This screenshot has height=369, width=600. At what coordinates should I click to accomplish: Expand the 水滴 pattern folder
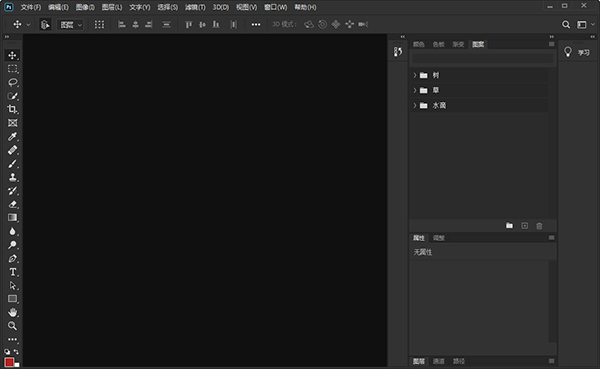[414, 105]
